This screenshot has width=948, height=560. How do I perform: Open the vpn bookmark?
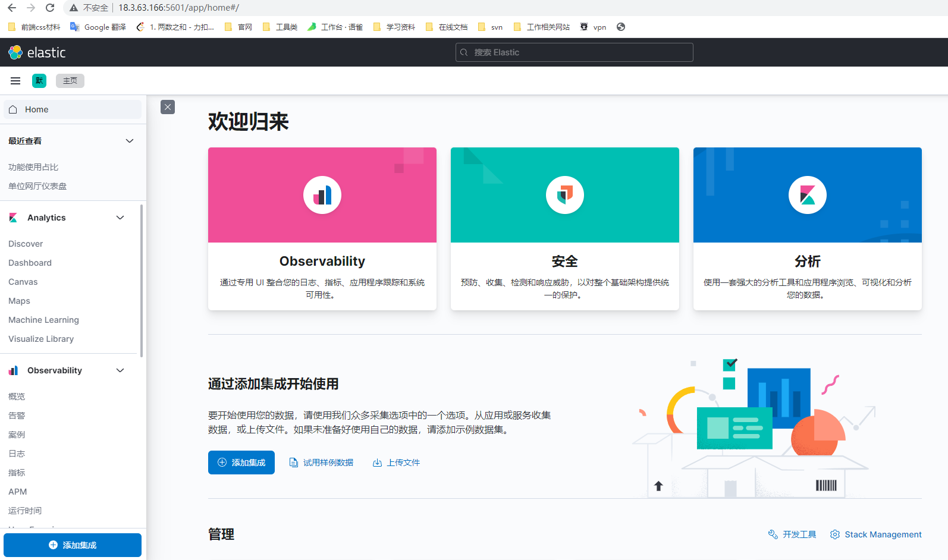tap(593, 27)
